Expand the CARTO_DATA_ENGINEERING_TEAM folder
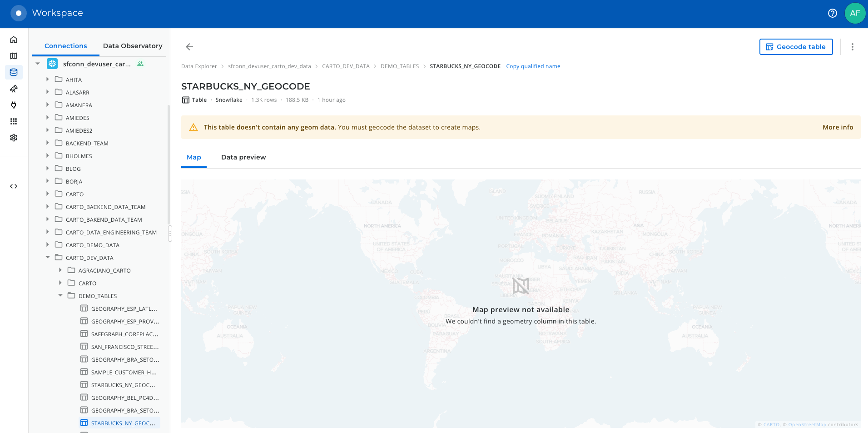The image size is (868, 433). (47, 232)
